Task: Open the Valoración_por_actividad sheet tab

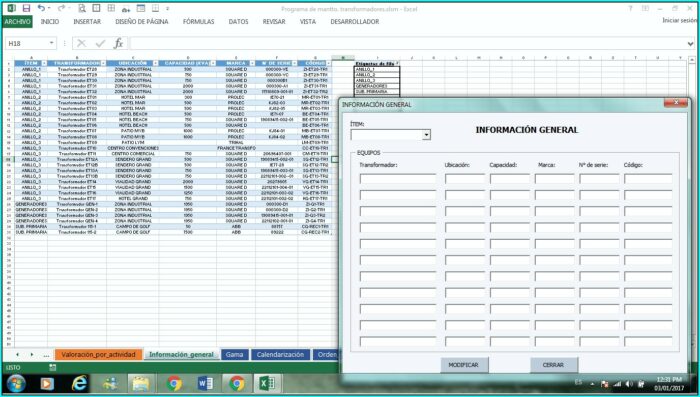Action: 99,355
